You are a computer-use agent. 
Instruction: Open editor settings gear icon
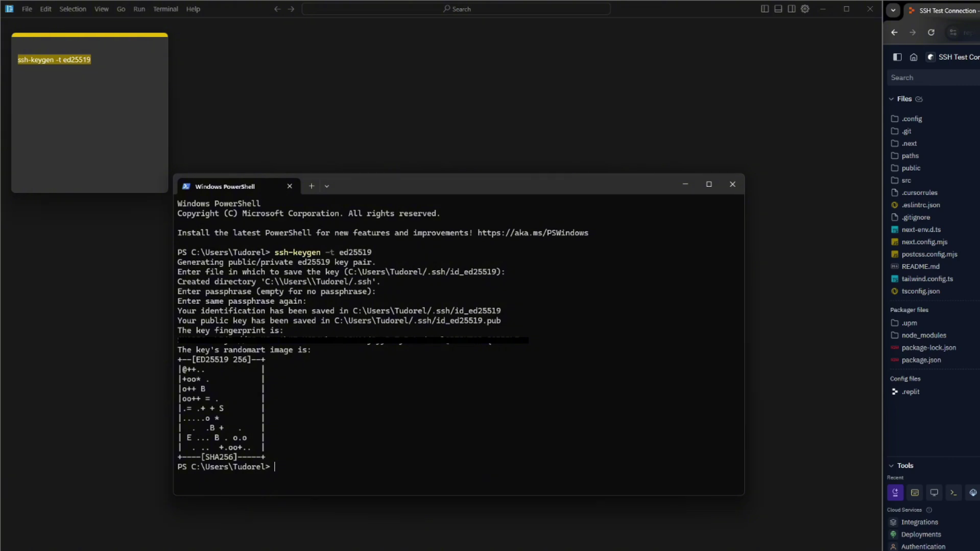pos(805,9)
